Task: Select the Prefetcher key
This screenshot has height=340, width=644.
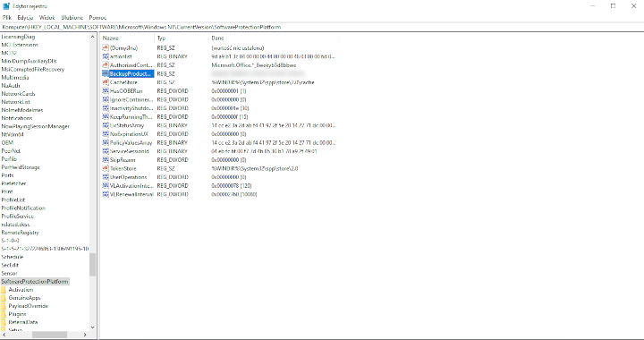Action: point(13,183)
